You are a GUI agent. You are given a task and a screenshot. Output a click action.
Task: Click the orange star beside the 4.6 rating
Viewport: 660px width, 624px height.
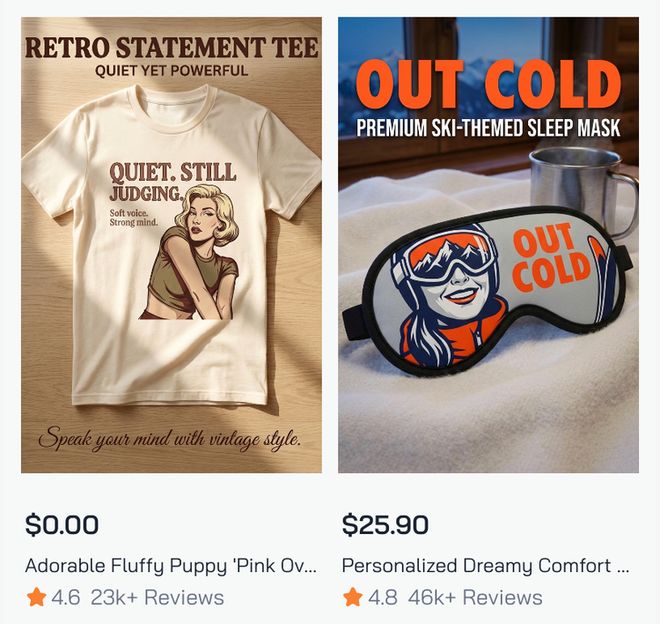[x=36, y=598]
